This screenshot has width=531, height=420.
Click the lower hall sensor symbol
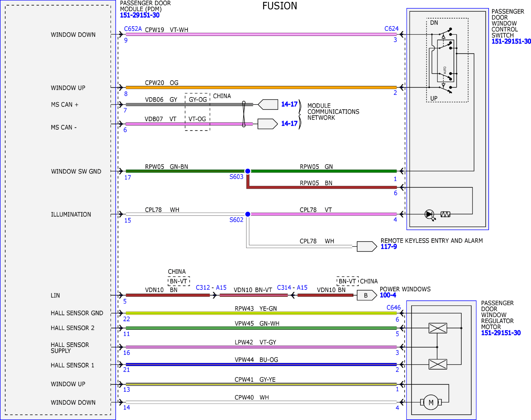click(438, 364)
